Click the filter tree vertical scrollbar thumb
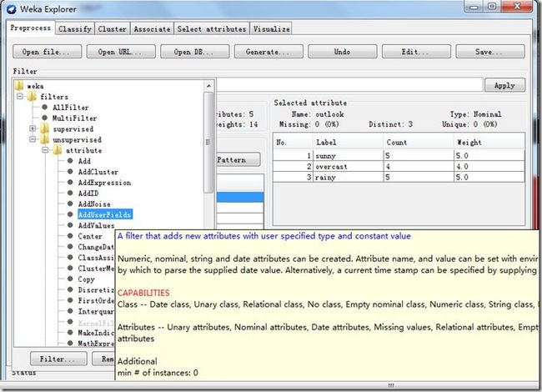Screen dimensions: 542x392 [x=208, y=142]
